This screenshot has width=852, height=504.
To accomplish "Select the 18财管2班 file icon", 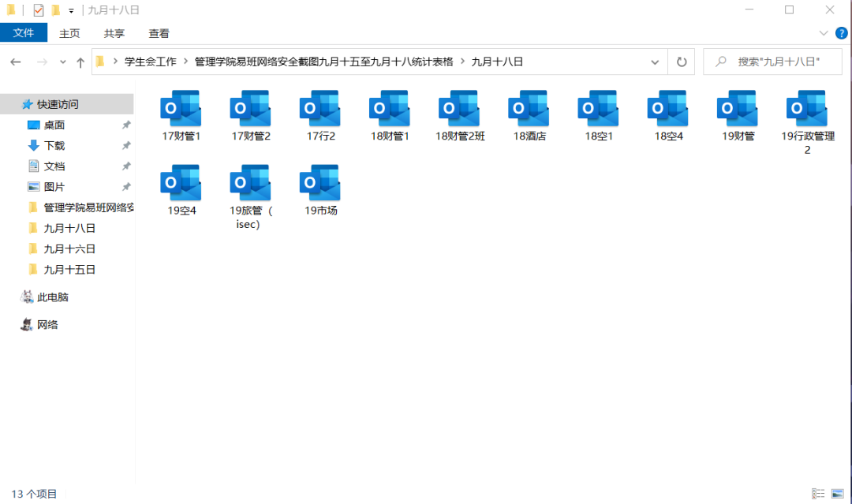I will (459, 109).
